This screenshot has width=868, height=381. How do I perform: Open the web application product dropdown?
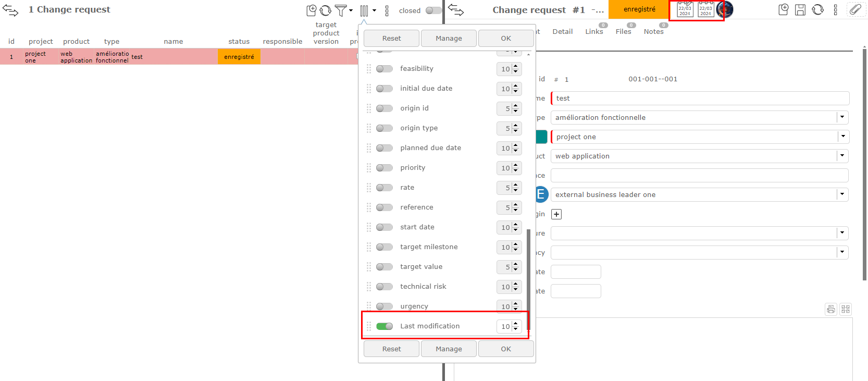point(842,156)
